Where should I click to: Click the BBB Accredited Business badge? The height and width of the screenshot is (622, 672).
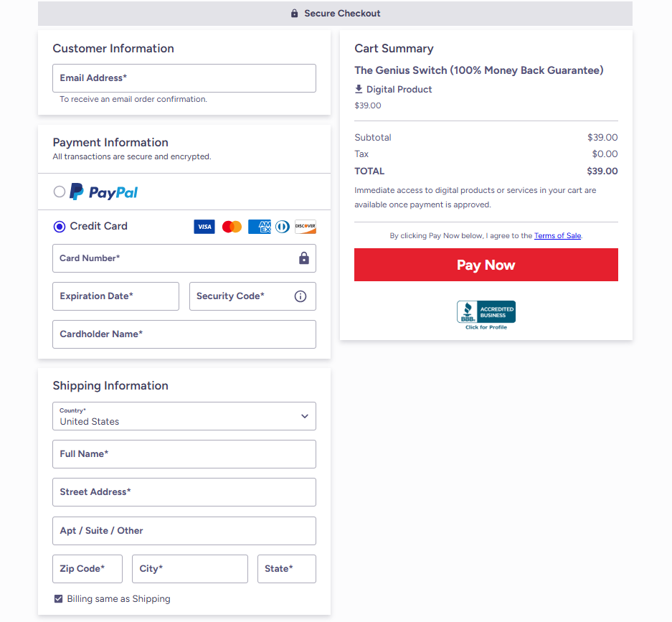tap(486, 315)
